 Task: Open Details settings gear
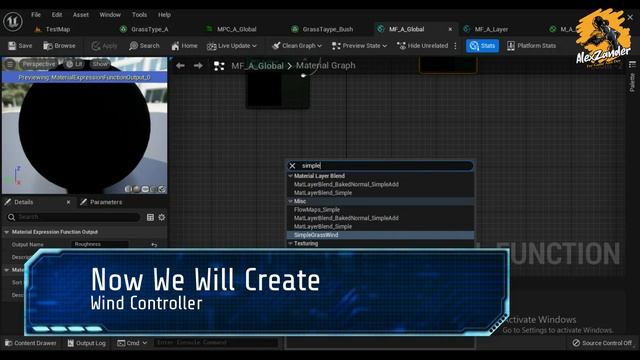click(162, 218)
